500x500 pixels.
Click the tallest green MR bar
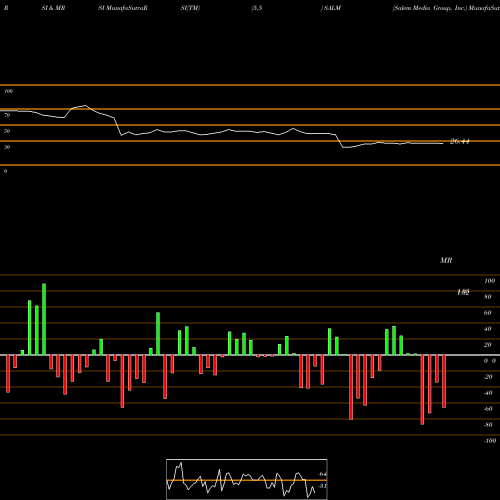[44, 319]
